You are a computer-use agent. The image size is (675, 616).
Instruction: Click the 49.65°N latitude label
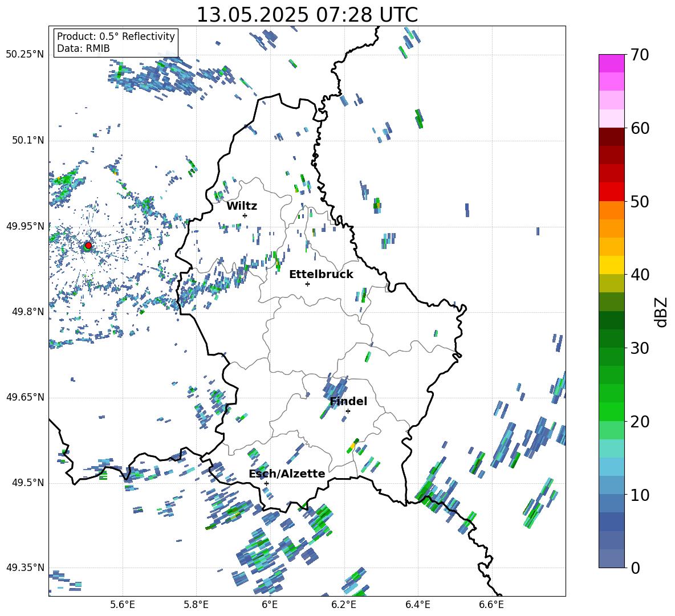[25, 397]
